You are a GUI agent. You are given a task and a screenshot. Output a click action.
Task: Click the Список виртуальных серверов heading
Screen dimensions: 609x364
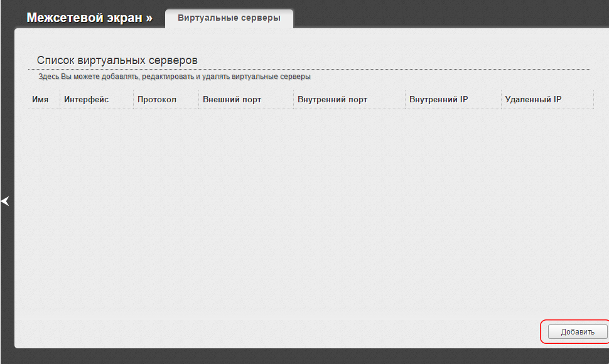click(117, 60)
